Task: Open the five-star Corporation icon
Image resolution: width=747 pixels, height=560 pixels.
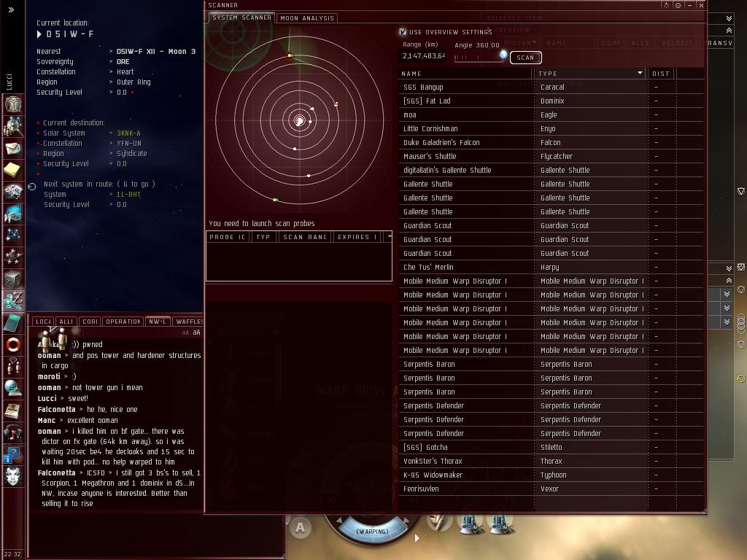Action: point(13,257)
